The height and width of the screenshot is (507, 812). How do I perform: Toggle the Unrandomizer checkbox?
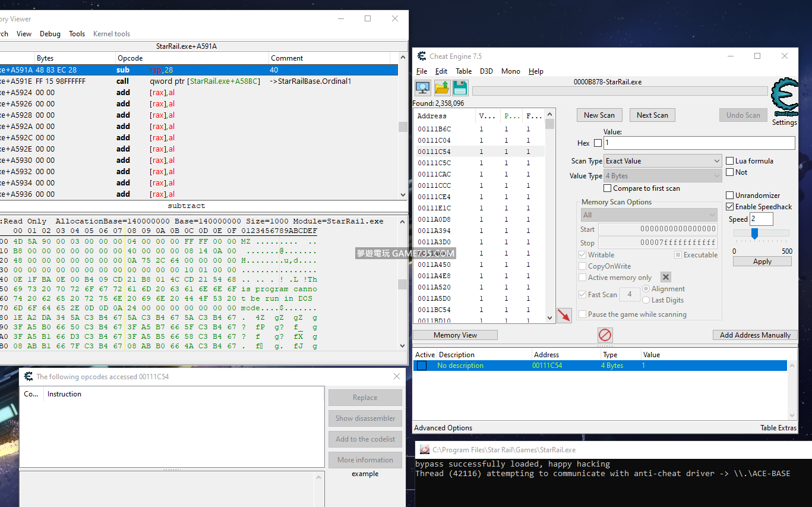[730, 196]
